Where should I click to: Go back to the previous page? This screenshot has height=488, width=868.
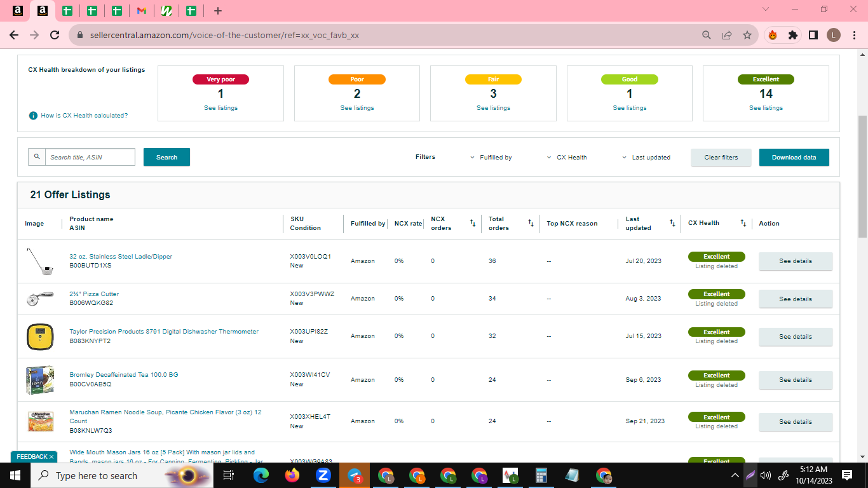coord(14,35)
